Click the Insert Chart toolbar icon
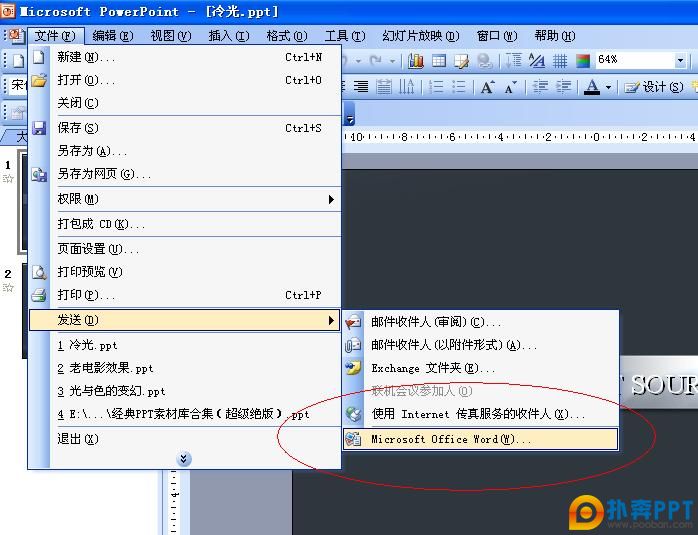The image size is (698, 535). click(416, 60)
